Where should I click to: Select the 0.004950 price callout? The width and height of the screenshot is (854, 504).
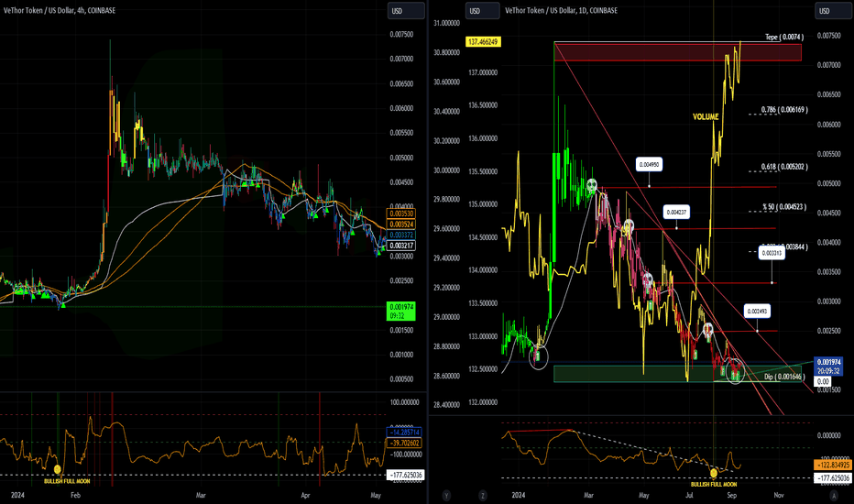tap(650, 165)
